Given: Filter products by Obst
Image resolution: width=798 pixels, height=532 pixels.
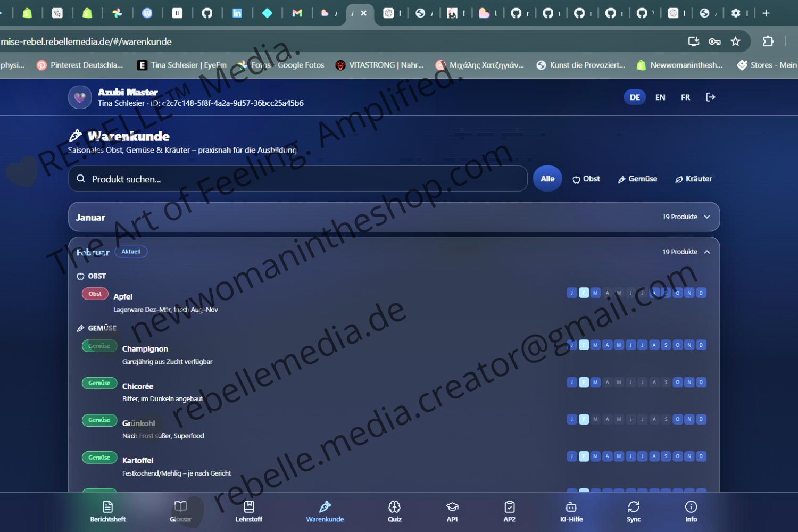Looking at the screenshot, I should [586, 178].
